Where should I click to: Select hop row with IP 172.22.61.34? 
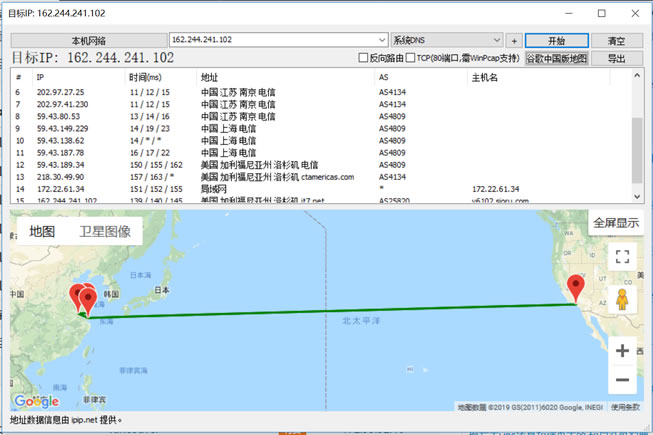(x=321, y=189)
